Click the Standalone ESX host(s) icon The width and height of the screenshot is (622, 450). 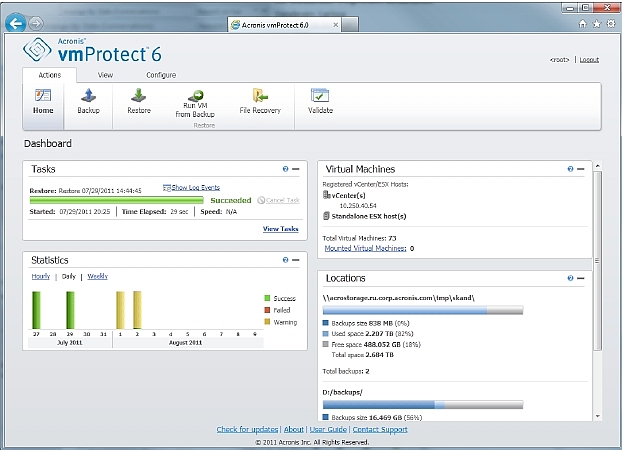click(x=326, y=216)
